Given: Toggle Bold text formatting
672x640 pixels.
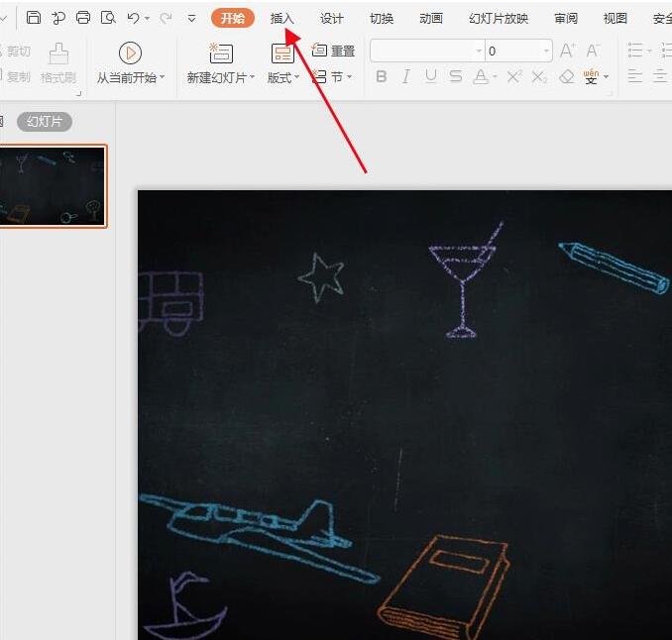Looking at the screenshot, I should (382, 77).
